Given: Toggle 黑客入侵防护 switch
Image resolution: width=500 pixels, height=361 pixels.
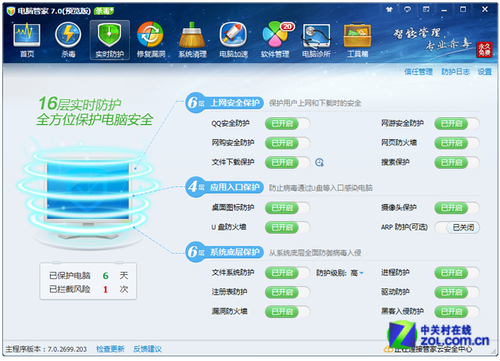Looking at the screenshot, I should tap(457, 312).
